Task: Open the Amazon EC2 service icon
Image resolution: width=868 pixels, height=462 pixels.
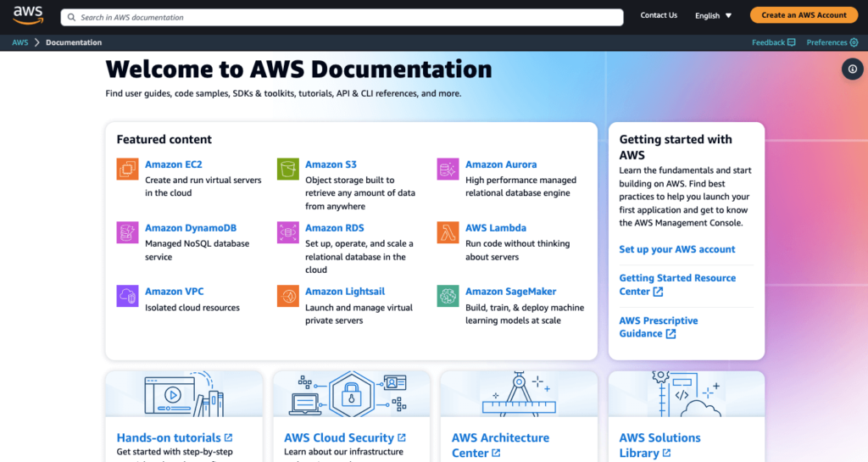Action: 127,170
